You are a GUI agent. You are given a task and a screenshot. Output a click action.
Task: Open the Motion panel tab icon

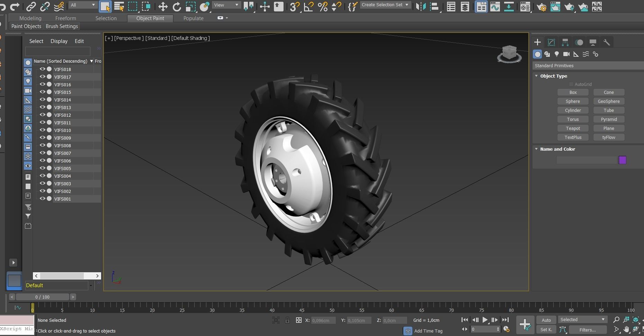coord(579,42)
